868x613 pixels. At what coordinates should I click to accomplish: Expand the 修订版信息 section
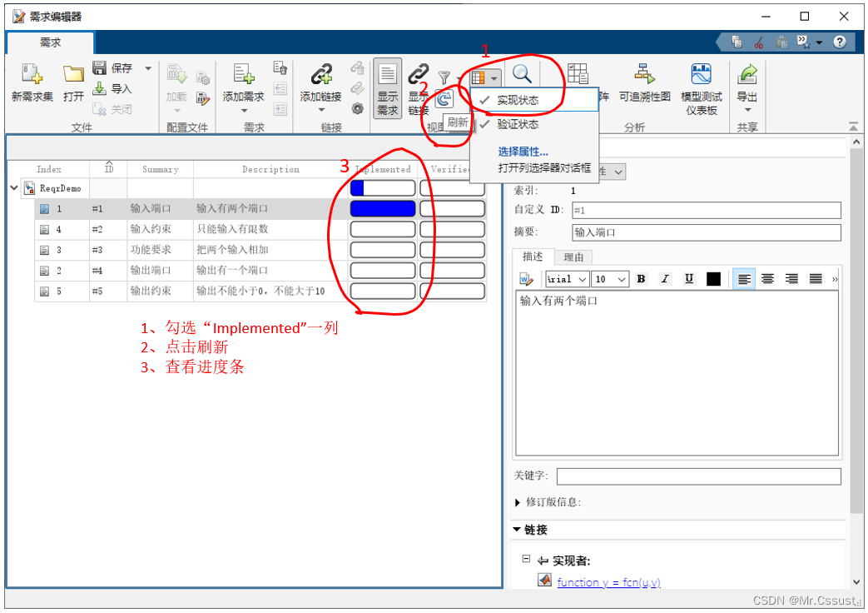tap(519, 502)
